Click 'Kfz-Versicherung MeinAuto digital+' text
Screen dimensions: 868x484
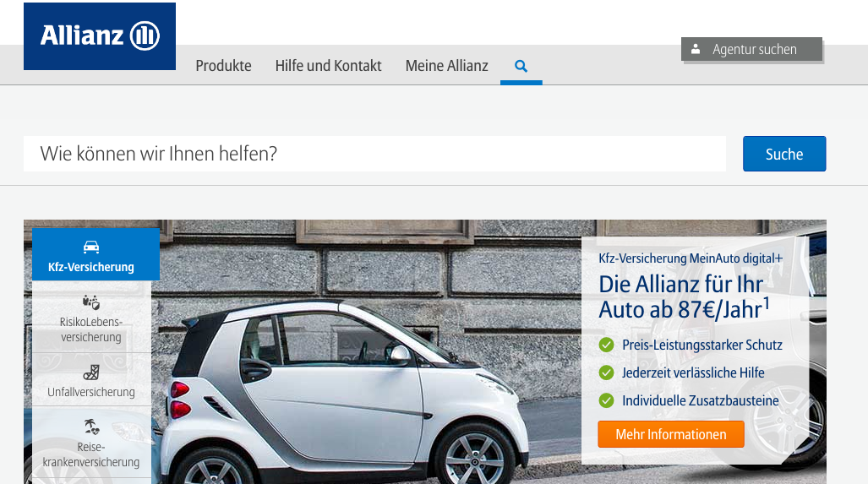pyautogui.click(x=691, y=258)
